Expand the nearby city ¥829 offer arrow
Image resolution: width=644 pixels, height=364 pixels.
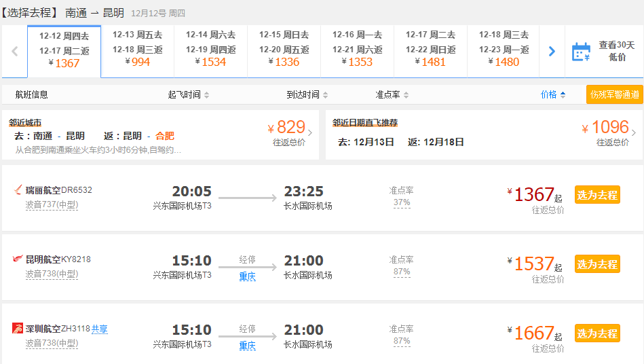(x=310, y=132)
